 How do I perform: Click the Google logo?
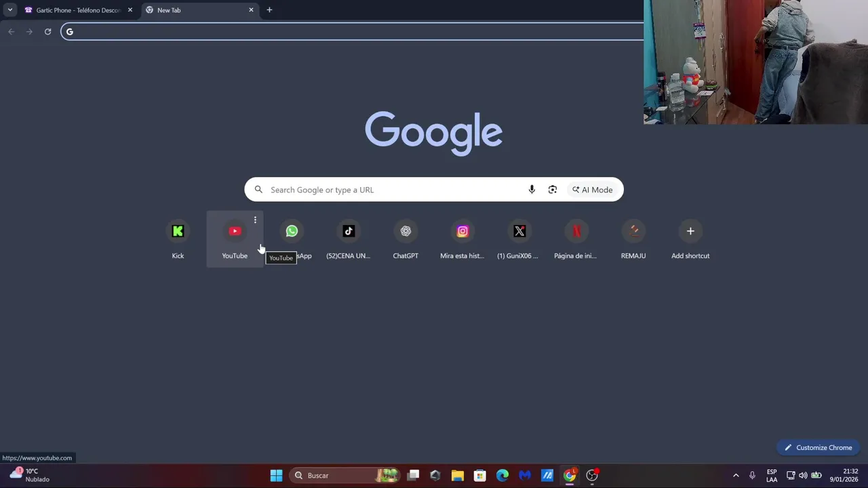click(x=434, y=134)
